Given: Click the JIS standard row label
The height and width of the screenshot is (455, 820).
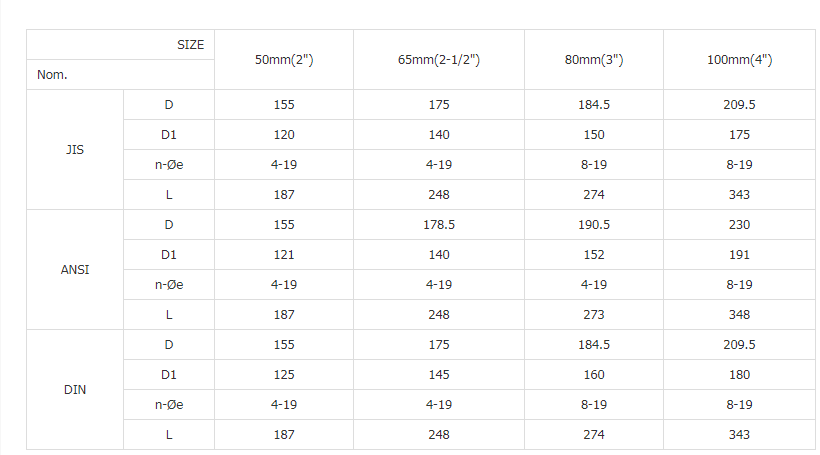Looking at the screenshot, I should coord(75,150).
